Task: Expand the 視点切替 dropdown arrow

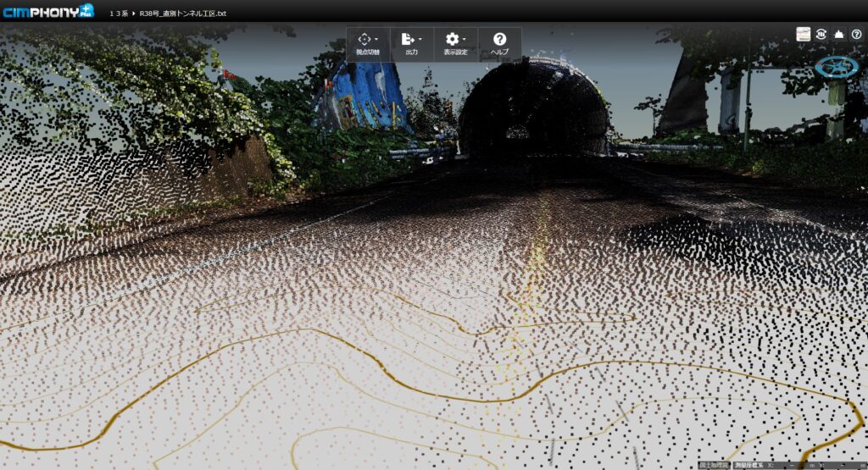Action: pos(376,40)
